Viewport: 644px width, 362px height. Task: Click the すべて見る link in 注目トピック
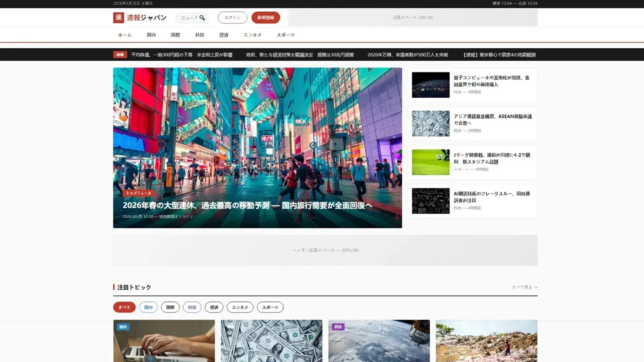click(525, 287)
